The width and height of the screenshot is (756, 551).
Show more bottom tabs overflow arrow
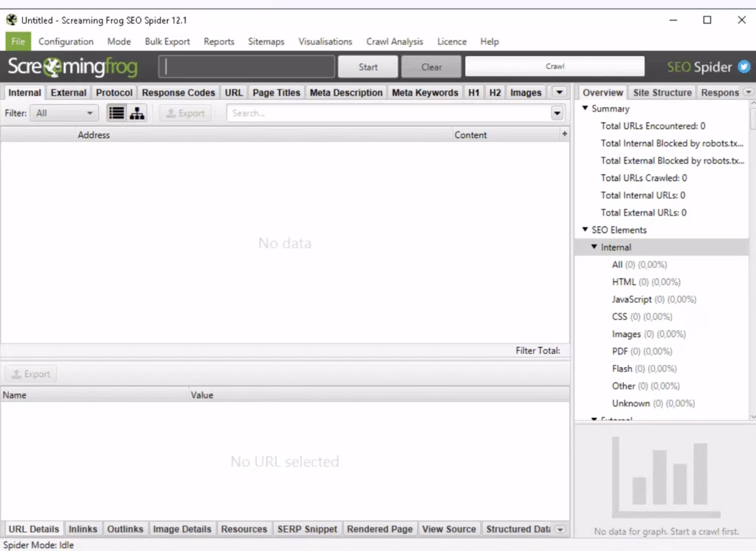click(x=560, y=530)
